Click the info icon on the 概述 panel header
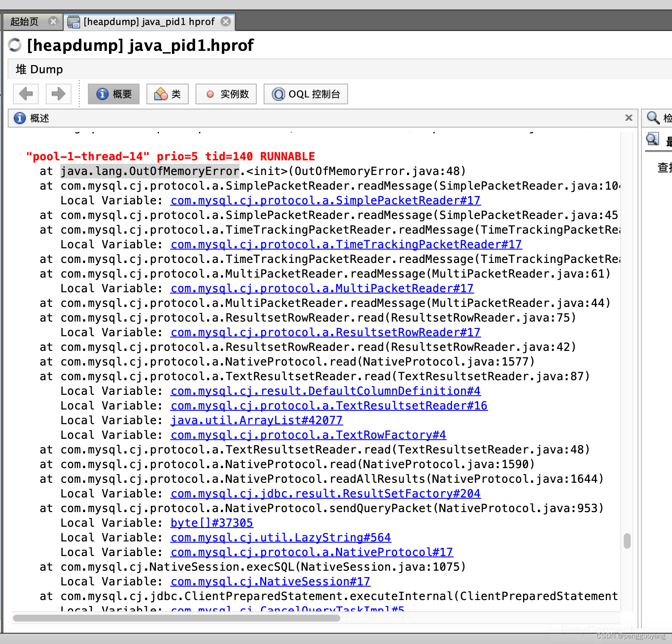This screenshot has width=672, height=644. point(19,118)
